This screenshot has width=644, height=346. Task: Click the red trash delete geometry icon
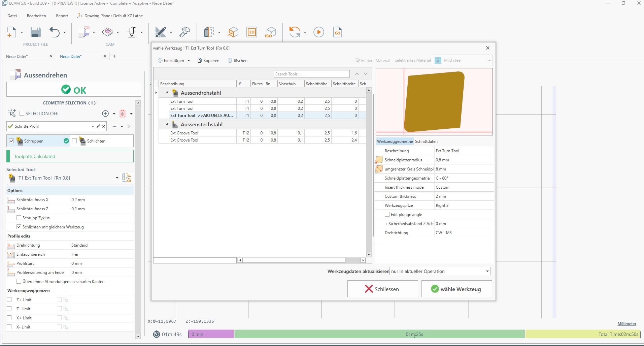click(x=123, y=114)
